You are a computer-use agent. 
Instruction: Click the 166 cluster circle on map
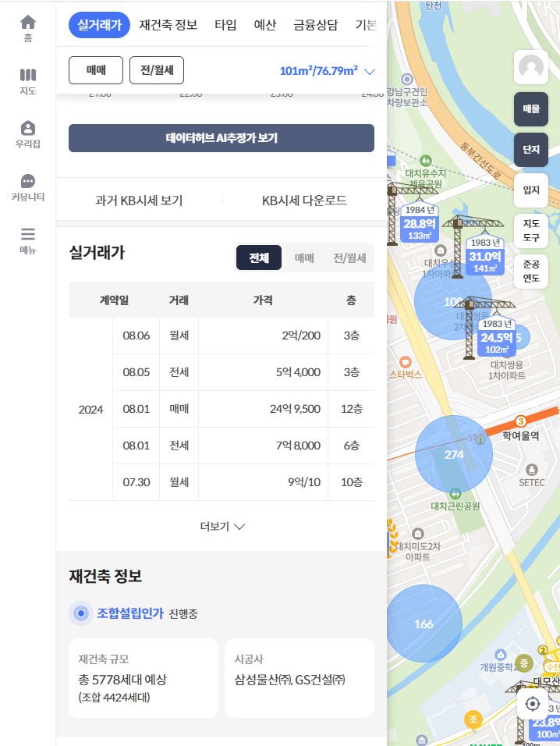pyautogui.click(x=424, y=623)
